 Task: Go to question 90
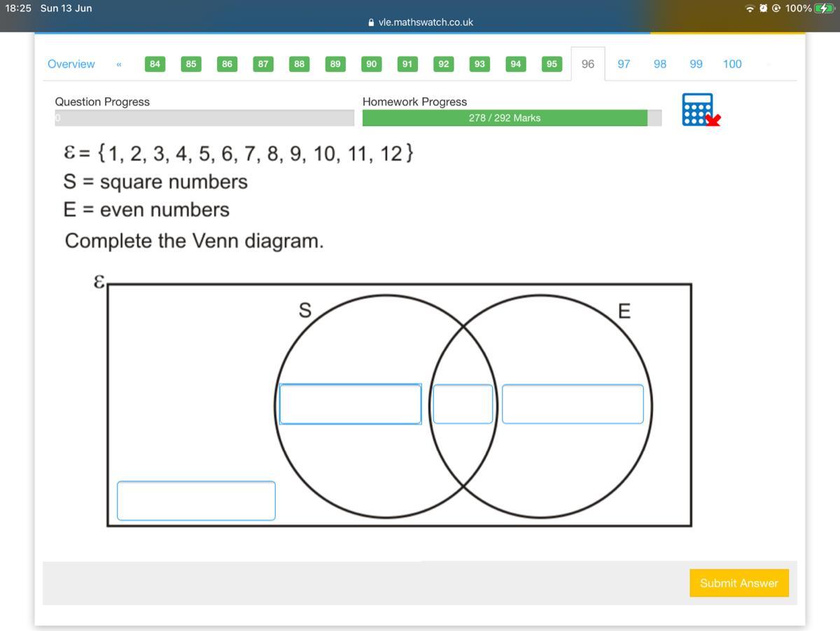[372, 64]
